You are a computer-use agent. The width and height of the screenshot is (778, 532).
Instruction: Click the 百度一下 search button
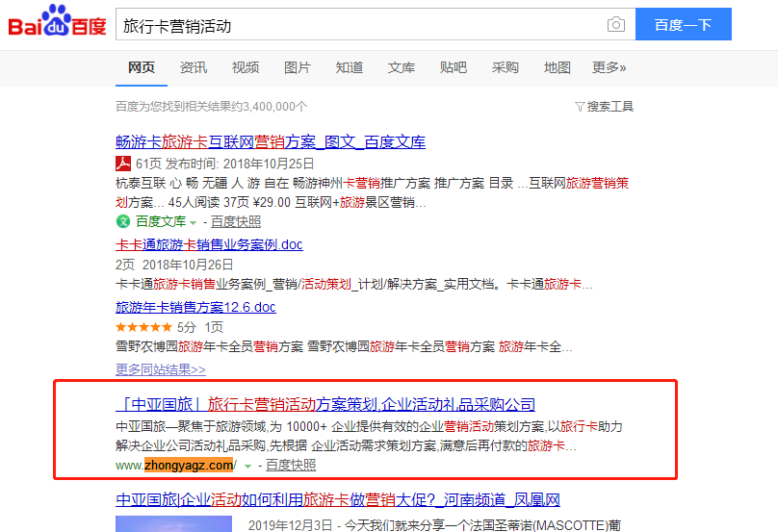[684, 24]
